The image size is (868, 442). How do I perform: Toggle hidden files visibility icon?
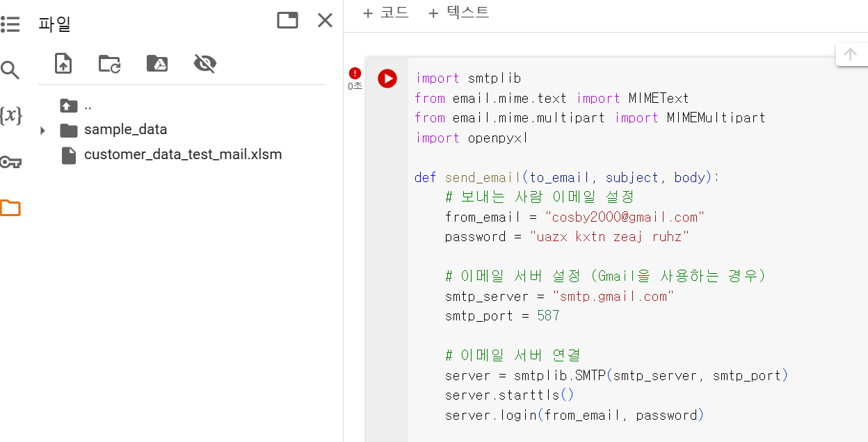(x=205, y=64)
